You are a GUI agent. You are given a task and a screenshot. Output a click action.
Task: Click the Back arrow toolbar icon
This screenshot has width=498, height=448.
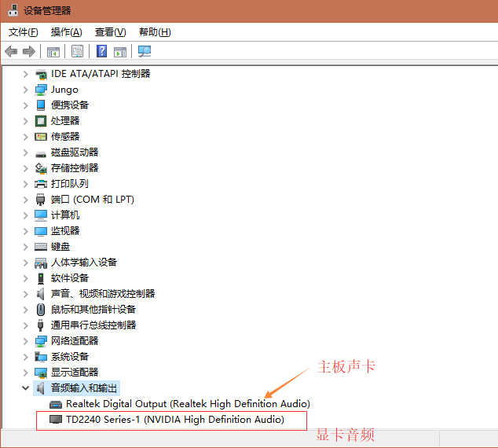11,51
